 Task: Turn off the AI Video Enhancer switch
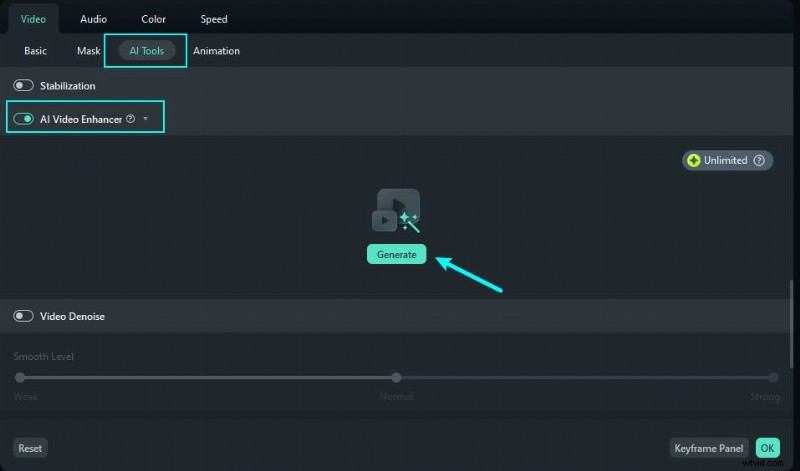[24, 119]
